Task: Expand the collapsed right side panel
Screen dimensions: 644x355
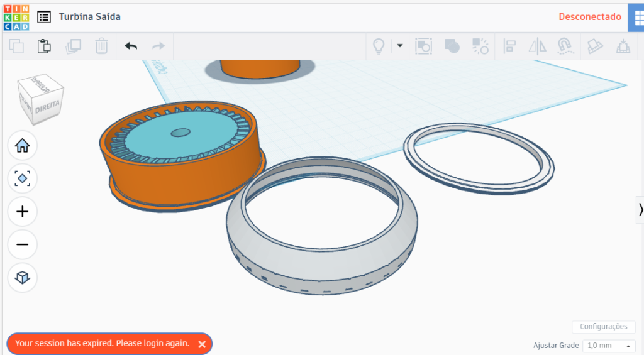Action: (640, 210)
